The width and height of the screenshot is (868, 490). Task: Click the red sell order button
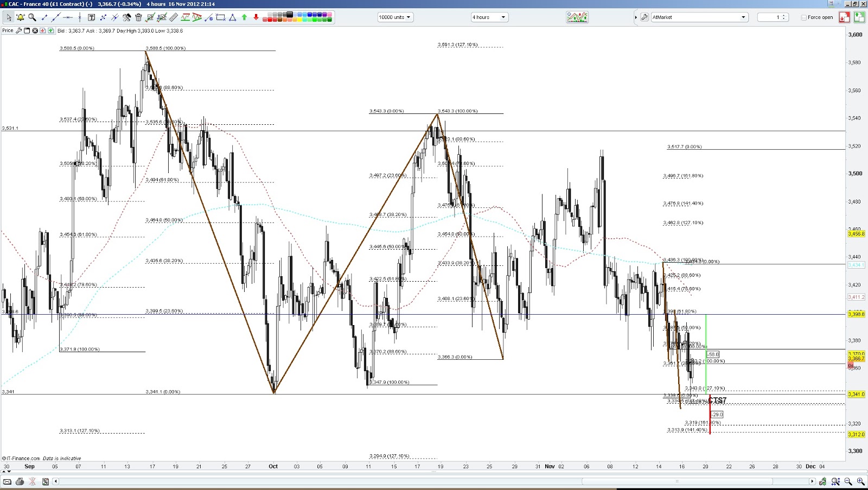[x=844, y=17]
